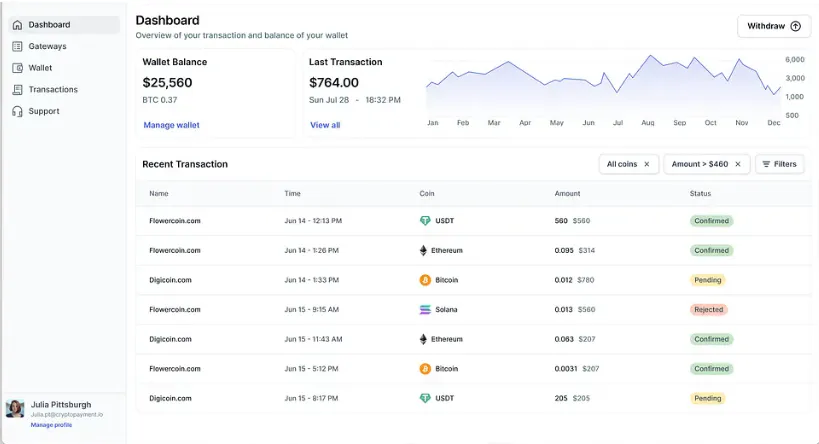Select the Gateways sidebar icon
Image resolution: width=819 pixels, height=444 pixels.
coord(17,46)
